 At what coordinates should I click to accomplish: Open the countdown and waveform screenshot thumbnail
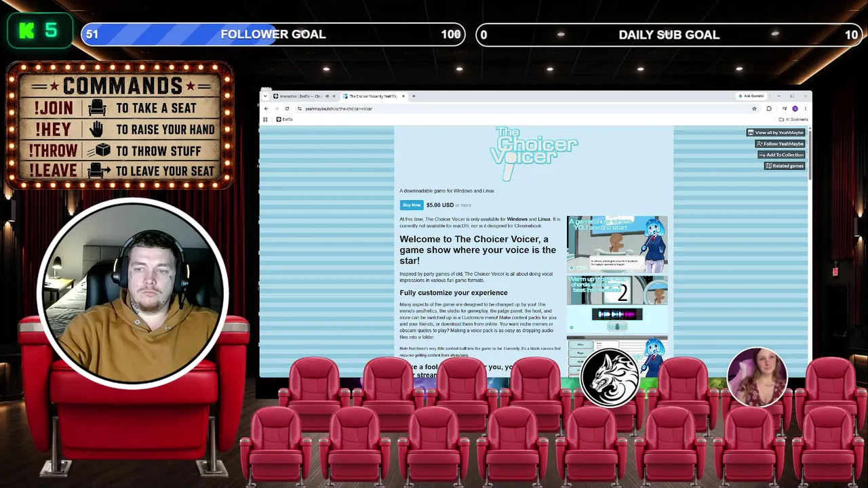(x=617, y=304)
